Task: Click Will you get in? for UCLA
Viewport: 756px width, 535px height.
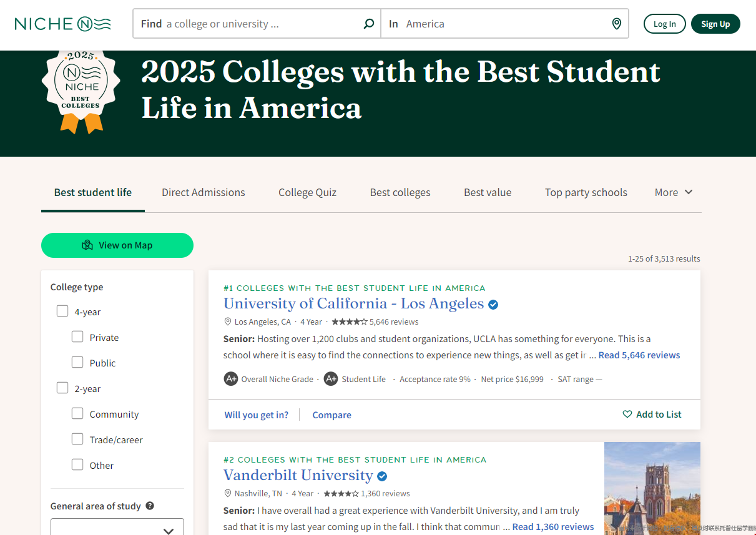Action: point(257,415)
